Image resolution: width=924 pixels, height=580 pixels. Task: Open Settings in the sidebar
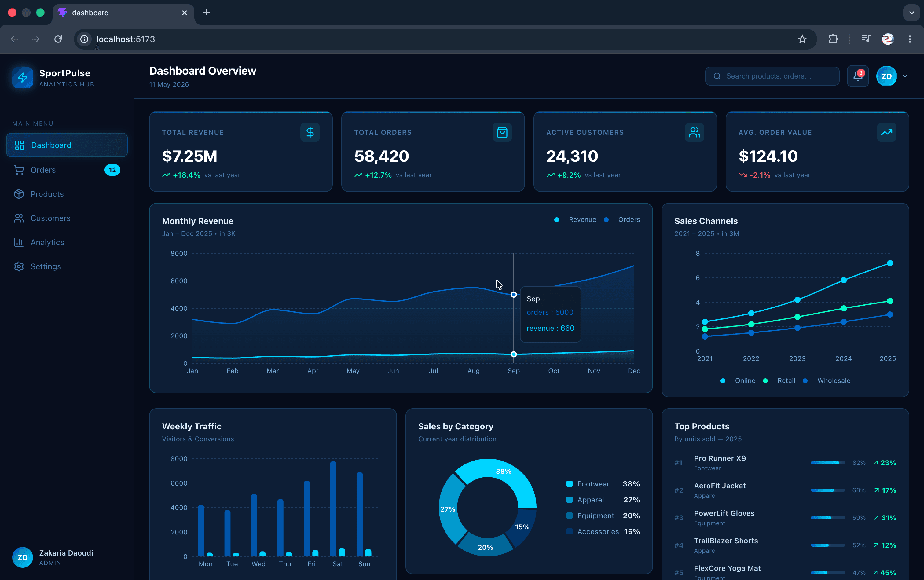(x=67, y=266)
